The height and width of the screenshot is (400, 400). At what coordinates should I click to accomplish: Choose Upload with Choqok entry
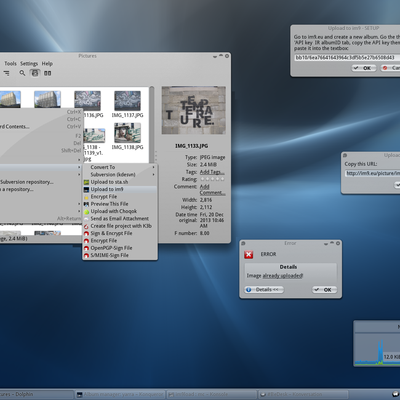point(120,211)
